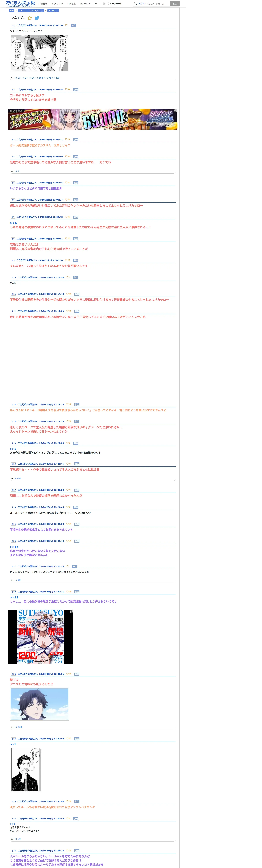Screen dimensions: 262x868
Task: Click the >>4 anchor in post 7
Action: 13,223
